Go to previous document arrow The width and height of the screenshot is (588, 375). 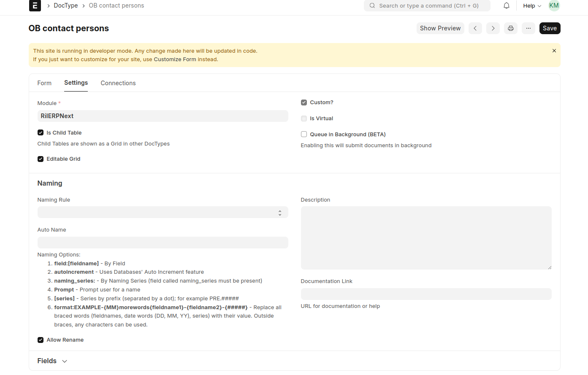[x=475, y=28]
